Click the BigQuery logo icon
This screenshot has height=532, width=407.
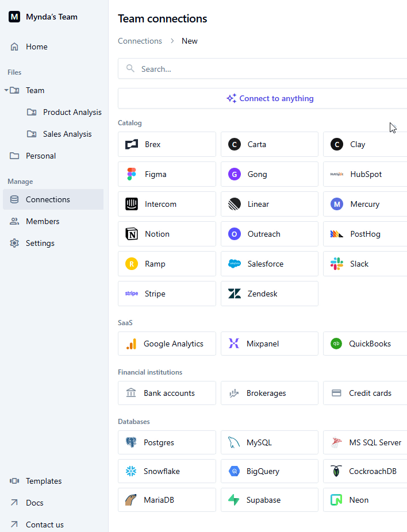click(234, 471)
